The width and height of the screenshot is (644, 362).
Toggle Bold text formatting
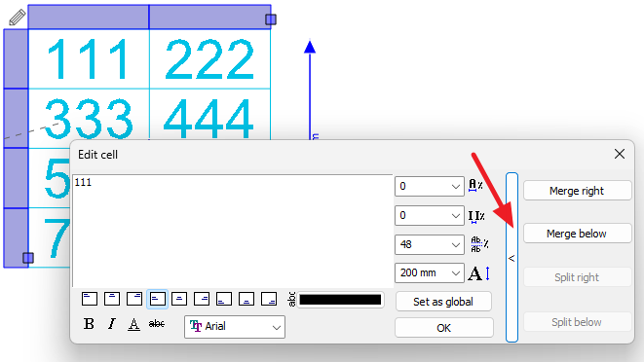coord(89,324)
